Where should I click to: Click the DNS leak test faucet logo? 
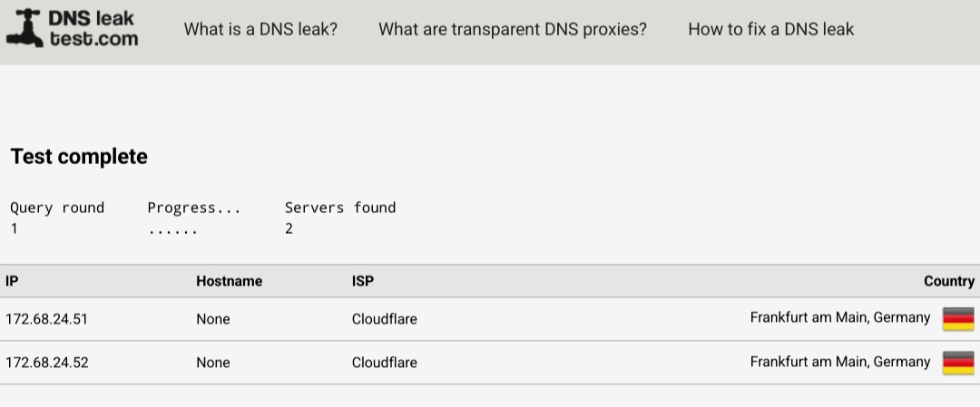click(25, 28)
